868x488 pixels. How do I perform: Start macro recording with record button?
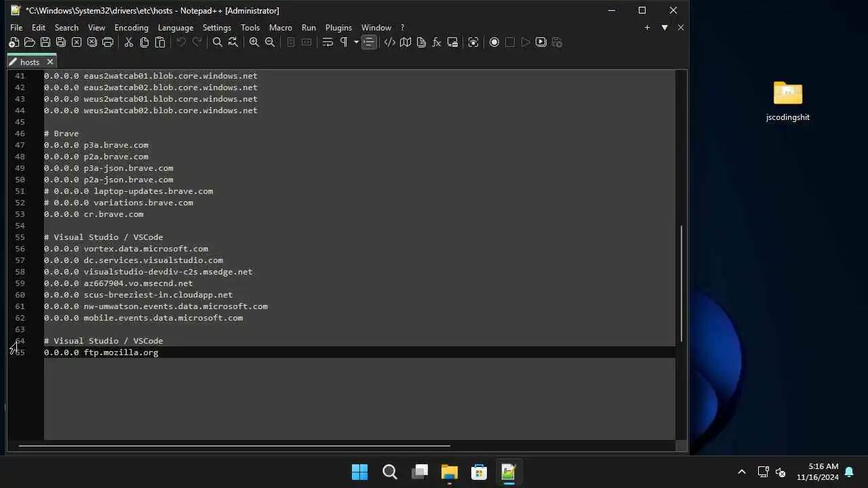494,42
